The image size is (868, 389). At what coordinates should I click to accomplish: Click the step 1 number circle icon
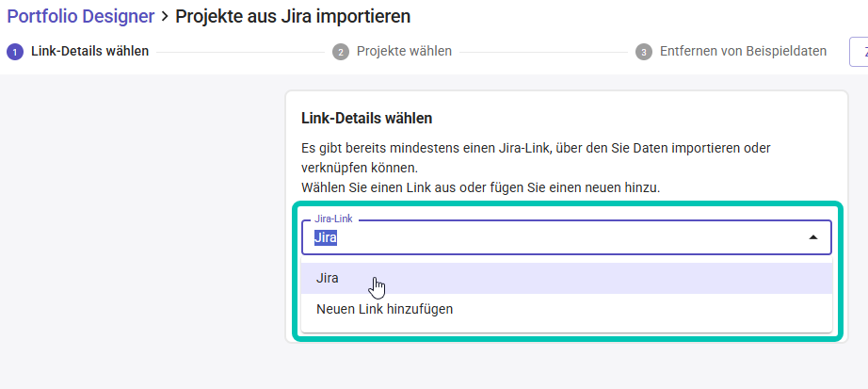pyautogui.click(x=15, y=52)
